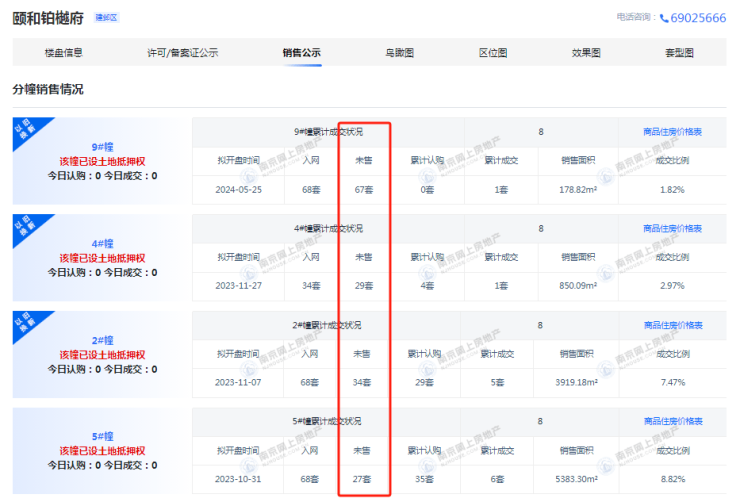
Task: Open 商品住房价格表 link for 9#幢
Action: [x=672, y=132]
